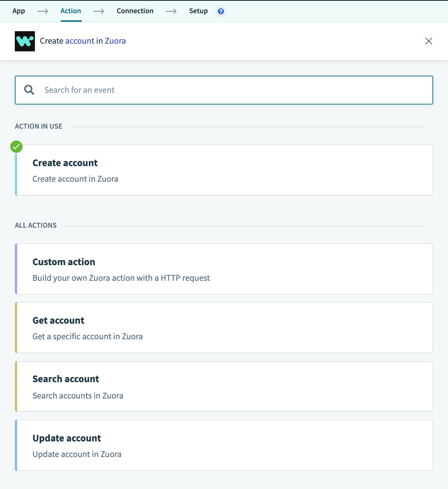Click the arrow between Connection and Setup
Image resolution: width=448 pixels, height=489 pixels.
coord(171,11)
